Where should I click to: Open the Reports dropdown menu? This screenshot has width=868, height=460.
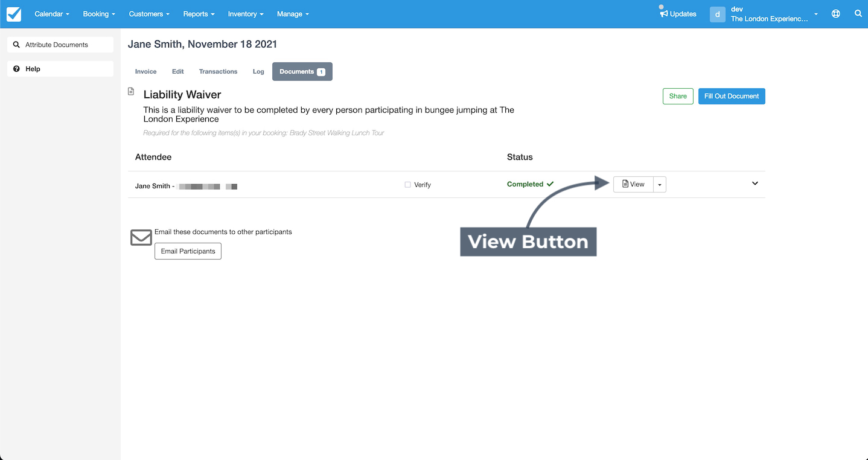[x=199, y=14]
